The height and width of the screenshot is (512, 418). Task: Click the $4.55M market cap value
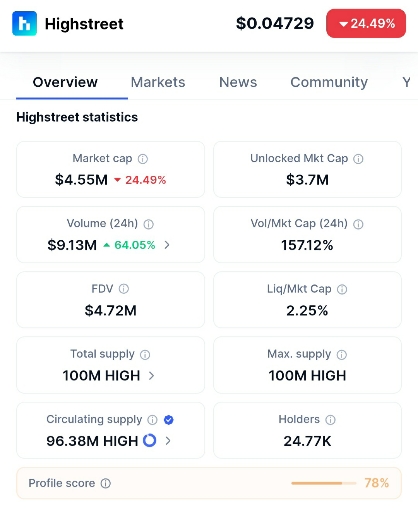[81, 180]
